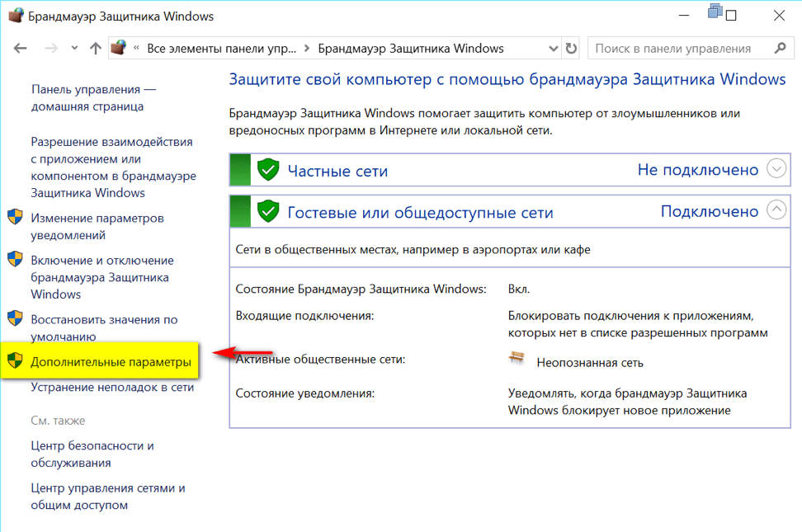The image size is (802, 532).
Task: Click shield icon beside 'Дополнительные параметры'
Action: click(x=15, y=360)
